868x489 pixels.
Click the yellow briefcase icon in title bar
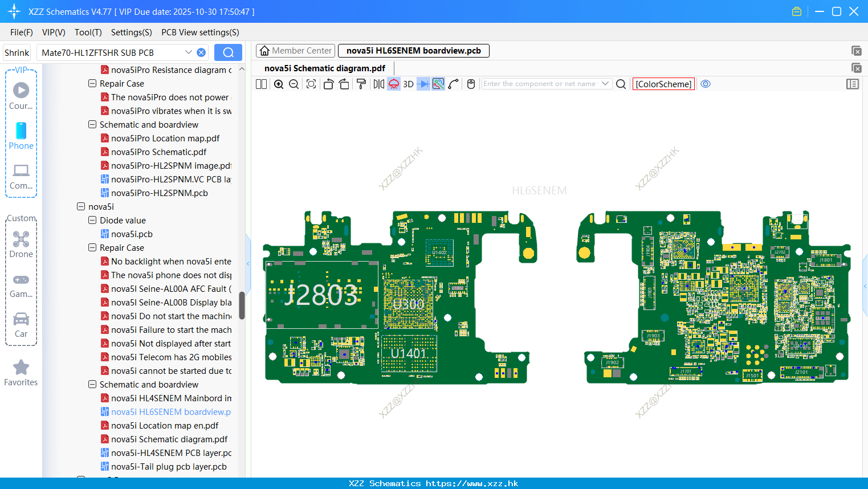(x=797, y=11)
